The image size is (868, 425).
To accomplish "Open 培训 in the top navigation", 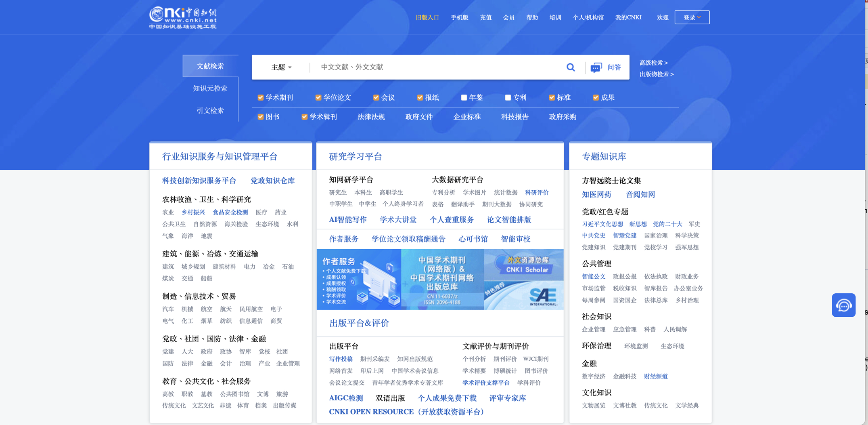I will point(555,18).
